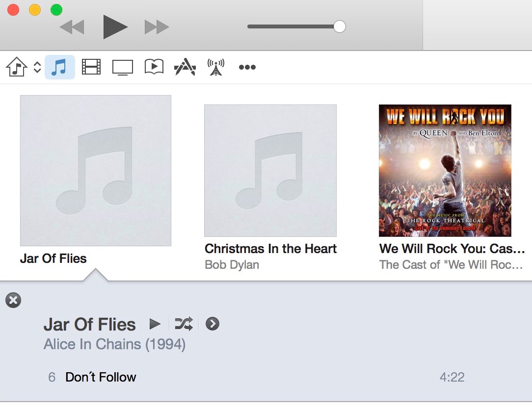Open the Internet Radio tower icon

click(x=216, y=67)
